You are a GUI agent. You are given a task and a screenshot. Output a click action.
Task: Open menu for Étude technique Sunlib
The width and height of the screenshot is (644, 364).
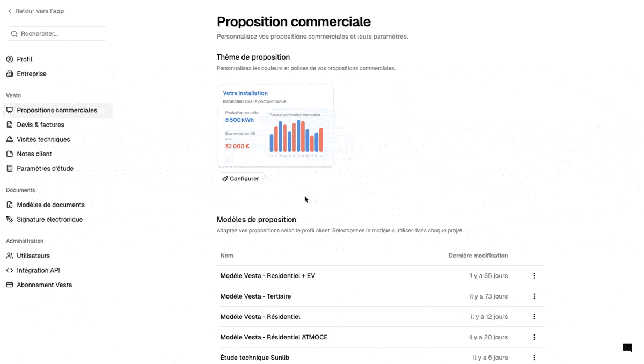tap(534, 357)
